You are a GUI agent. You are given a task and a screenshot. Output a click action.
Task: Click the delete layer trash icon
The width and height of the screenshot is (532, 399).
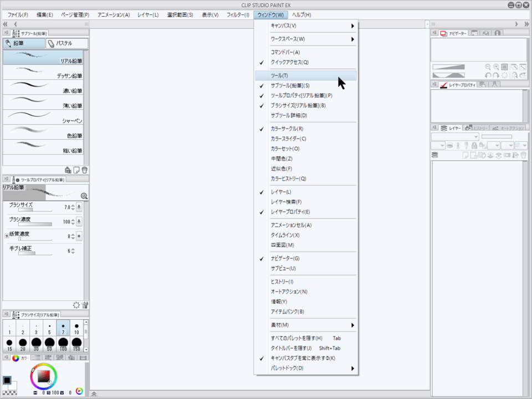[524, 156]
